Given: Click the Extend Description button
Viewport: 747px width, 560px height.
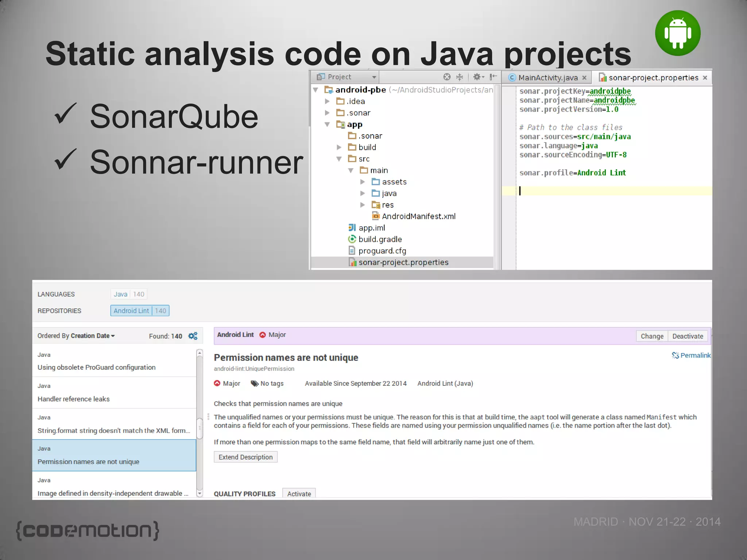Looking at the screenshot, I should [x=245, y=457].
